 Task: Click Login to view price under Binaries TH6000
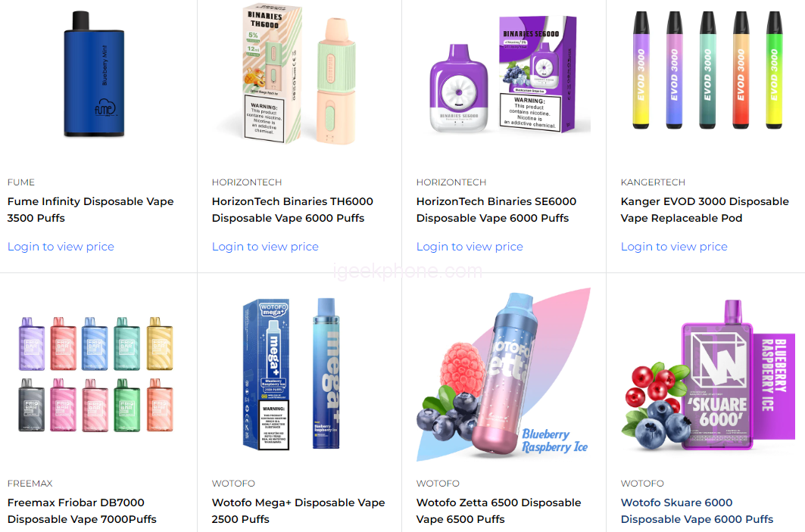pyautogui.click(x=265, y=247)
